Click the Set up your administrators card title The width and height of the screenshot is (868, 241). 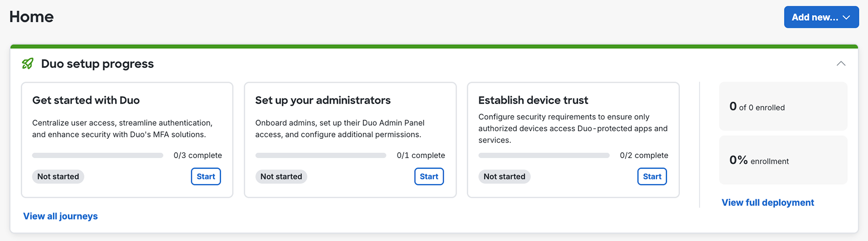323,100
